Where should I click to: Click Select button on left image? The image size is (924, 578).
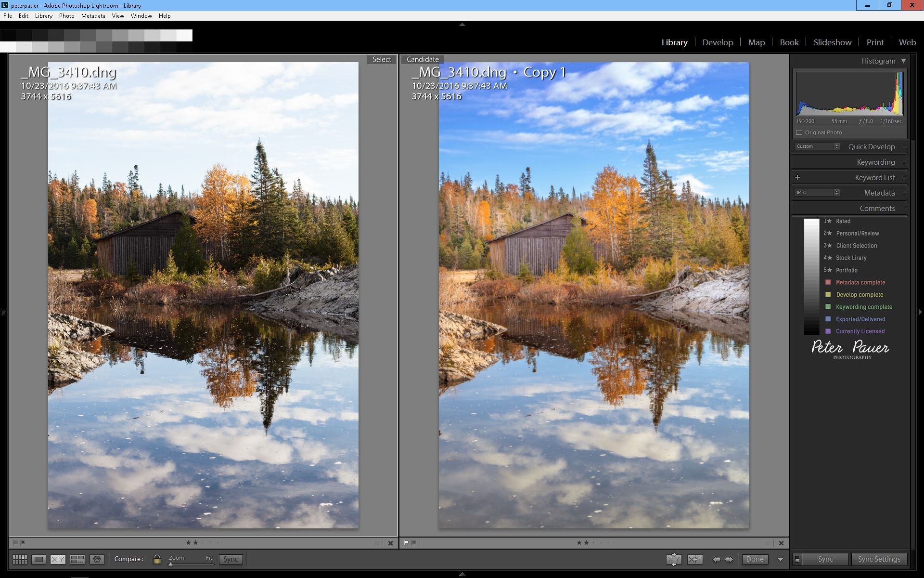point(381,59)
